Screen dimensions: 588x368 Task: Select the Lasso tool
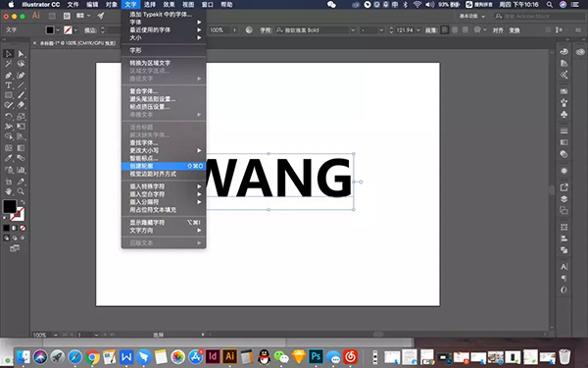point(21,64)
